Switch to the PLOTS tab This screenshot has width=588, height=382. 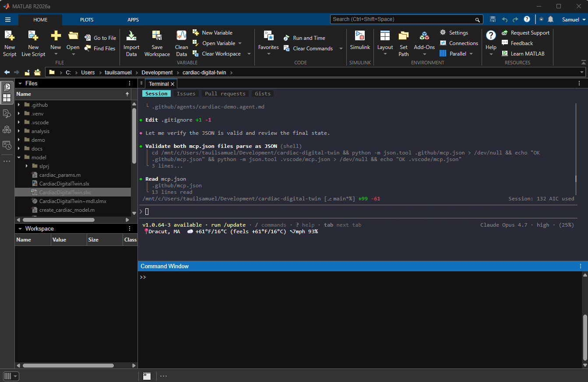pos(87,20)
